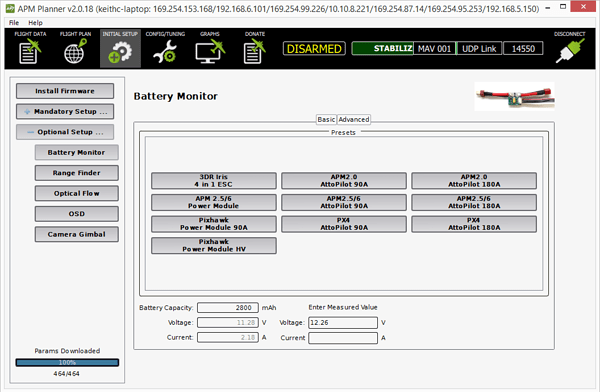Click the Presets group label
600x392 pixels.
[343, 132]
